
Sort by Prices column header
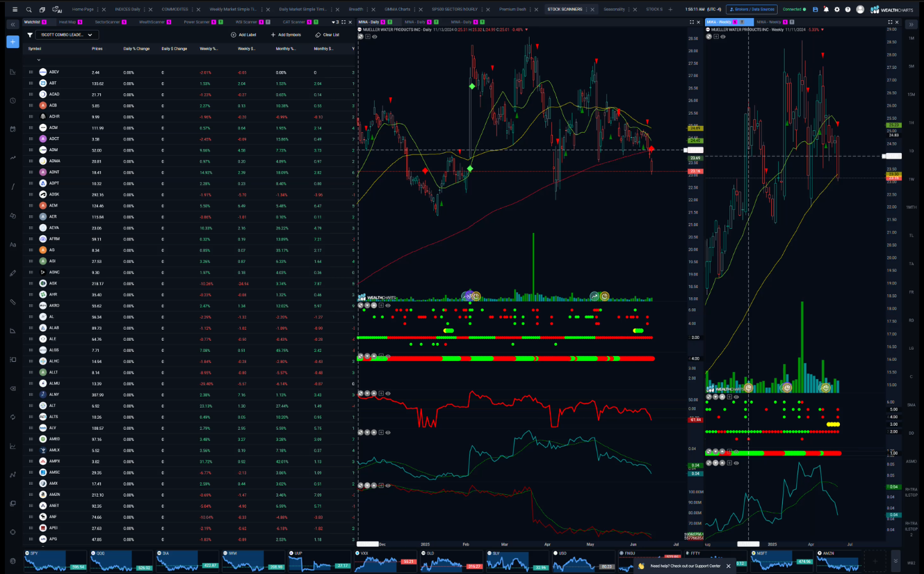97,49
